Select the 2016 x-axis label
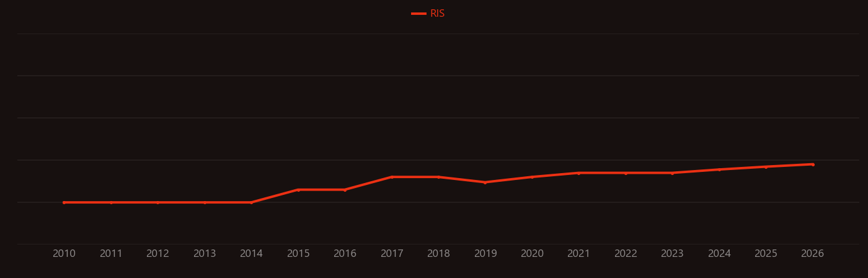The image size is (868, 278). 345,254
